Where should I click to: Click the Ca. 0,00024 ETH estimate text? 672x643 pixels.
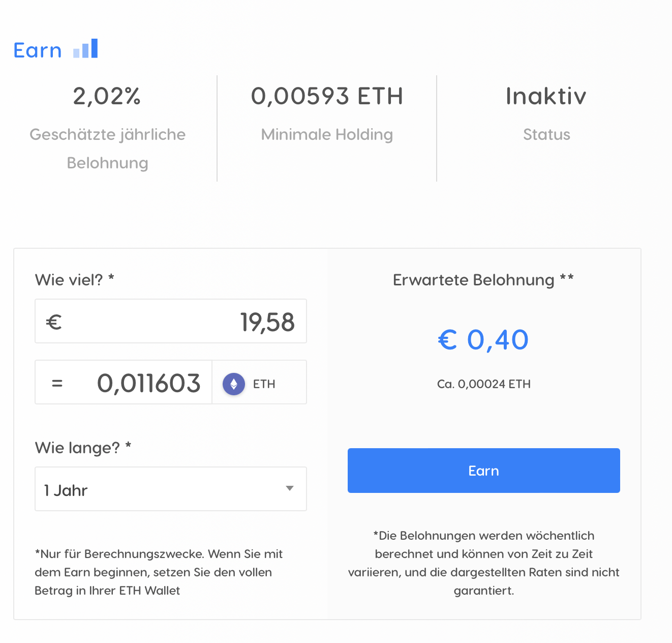(x=484, y=384)
